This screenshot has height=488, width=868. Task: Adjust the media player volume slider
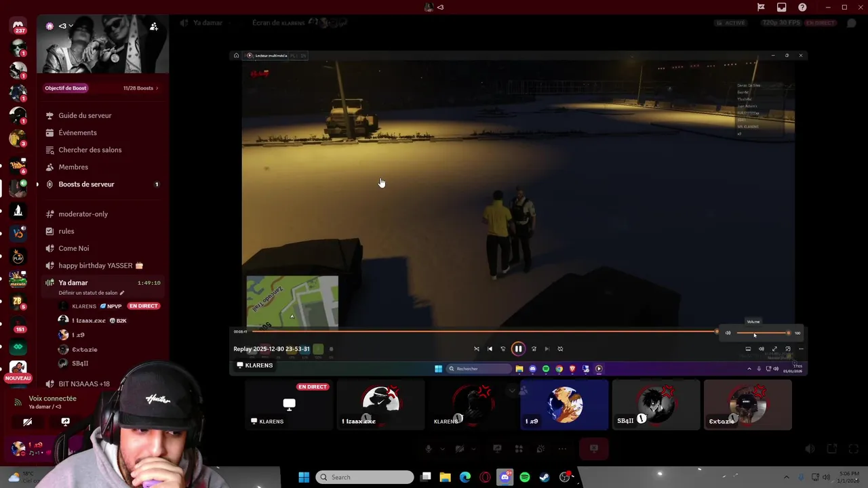click(x=763, y=333)
